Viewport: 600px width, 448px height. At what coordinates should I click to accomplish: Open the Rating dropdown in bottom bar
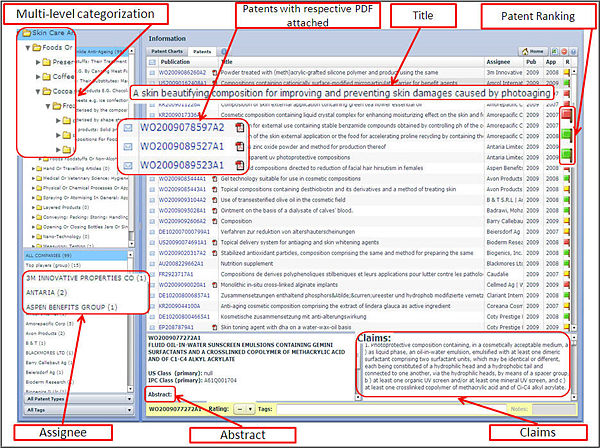(x=244, y=409)
